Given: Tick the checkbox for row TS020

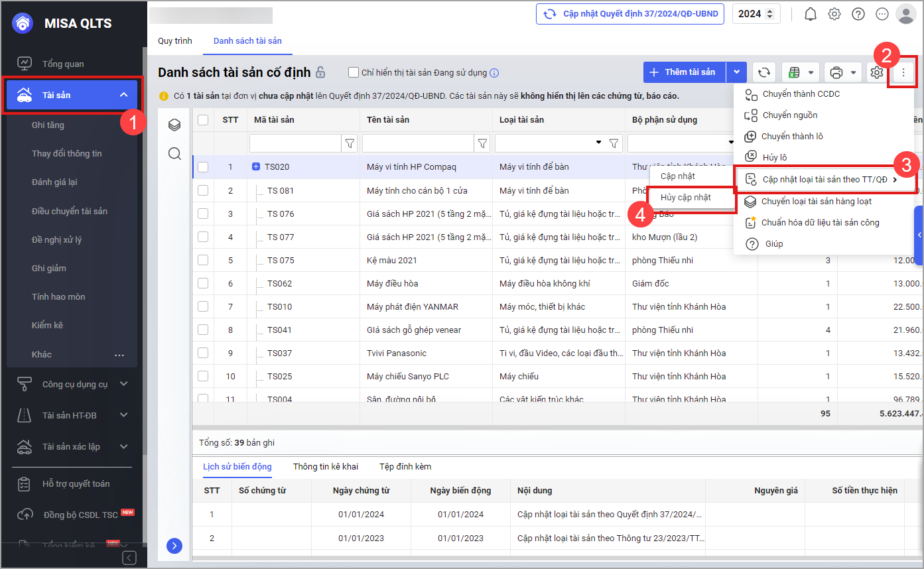Looking at the screenshot, I should (x=203, y=167).
